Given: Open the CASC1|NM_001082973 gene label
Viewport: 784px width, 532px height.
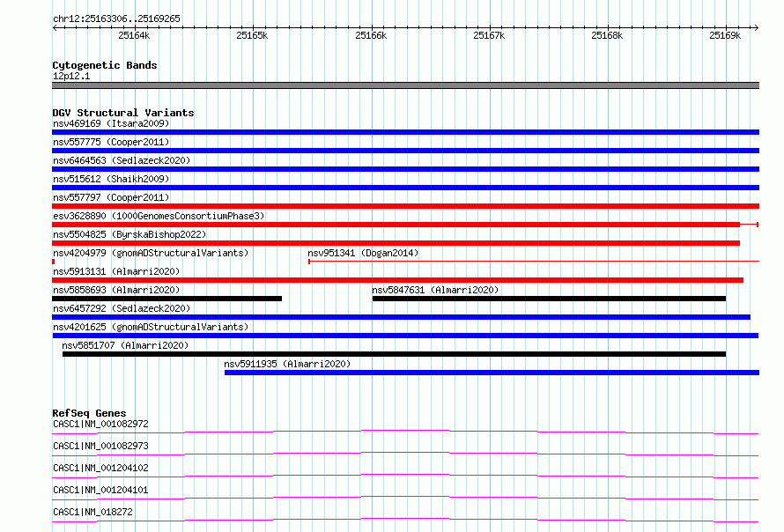Looking at the screenshot, I should 100,446.
